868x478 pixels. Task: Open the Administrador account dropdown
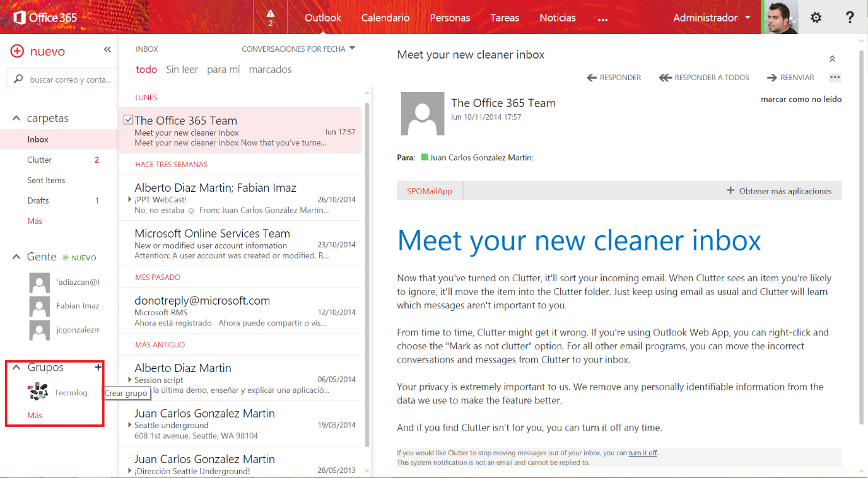tap(712, 17)
